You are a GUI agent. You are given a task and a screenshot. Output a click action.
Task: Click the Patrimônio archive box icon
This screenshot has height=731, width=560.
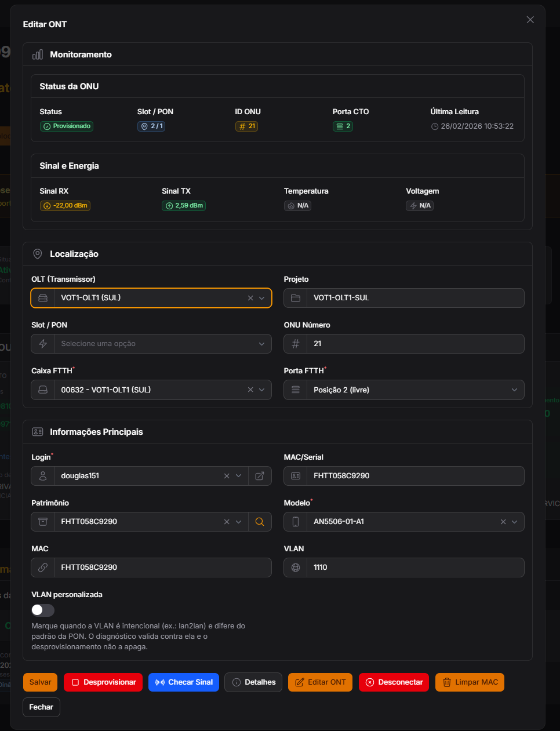[43, 522]
